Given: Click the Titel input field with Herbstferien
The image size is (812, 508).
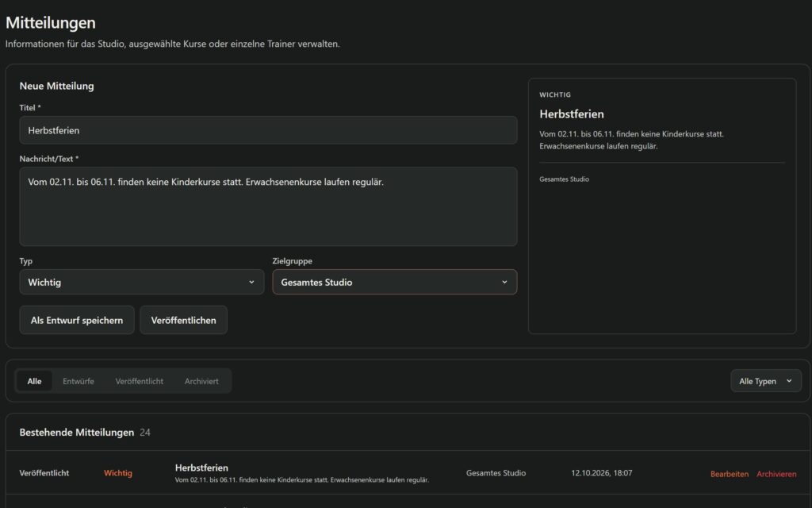Looking at the screenshot, I should pos(268,130).
